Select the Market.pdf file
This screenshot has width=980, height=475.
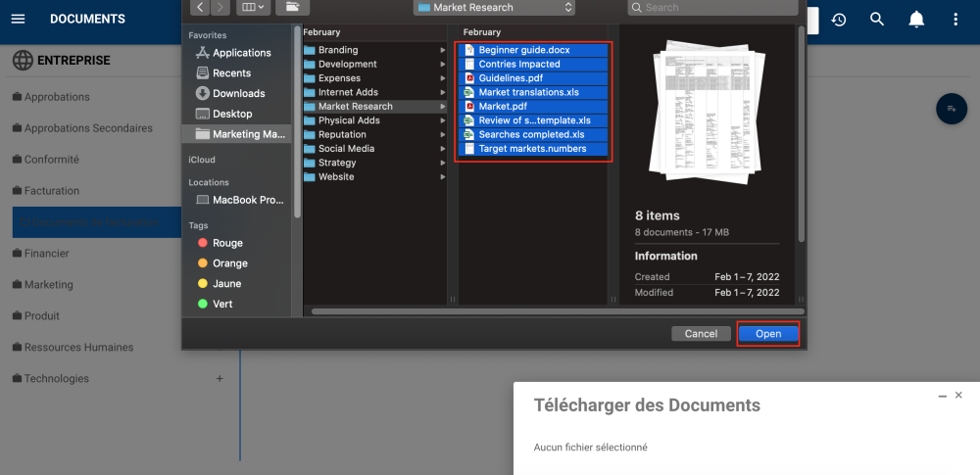(533, 106)
